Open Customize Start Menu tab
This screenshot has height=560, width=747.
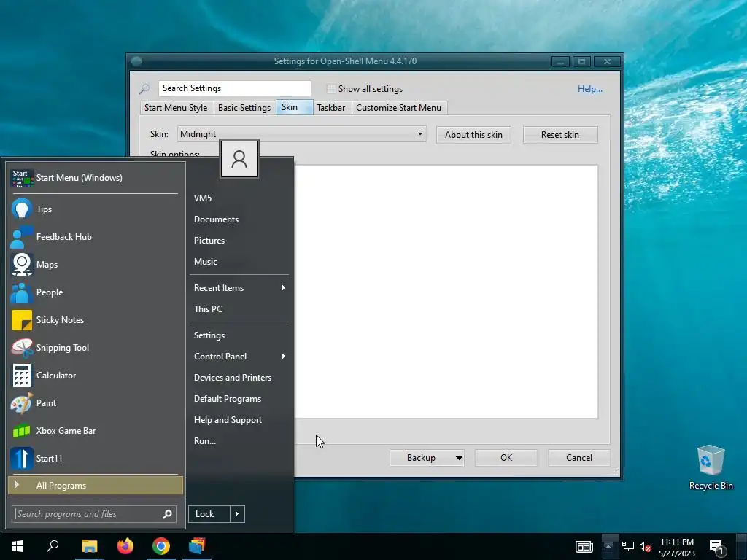coord(399,108)
